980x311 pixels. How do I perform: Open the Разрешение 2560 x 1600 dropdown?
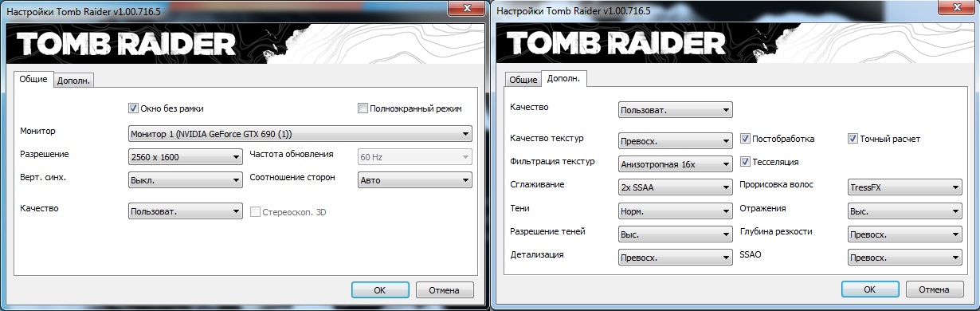click(x=185, y=157)
